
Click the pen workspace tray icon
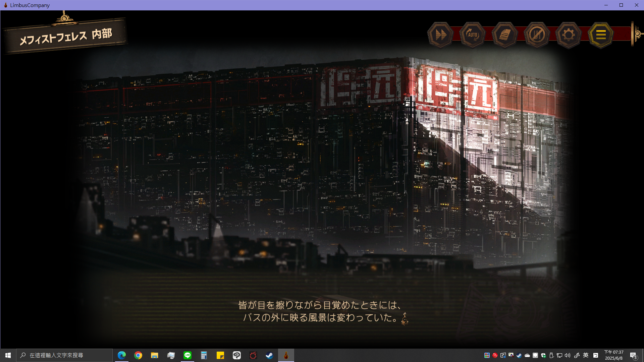pyautogui.click(x=577, y=355)
